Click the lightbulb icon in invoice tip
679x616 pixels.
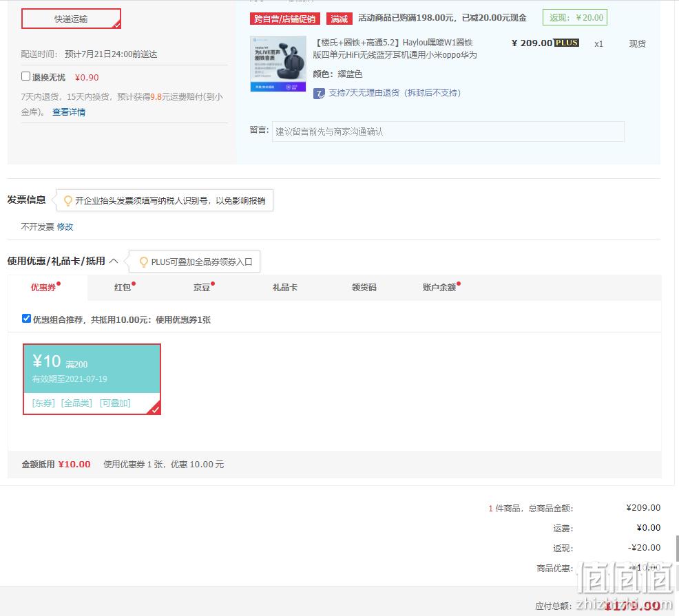[x=67, y=200]
